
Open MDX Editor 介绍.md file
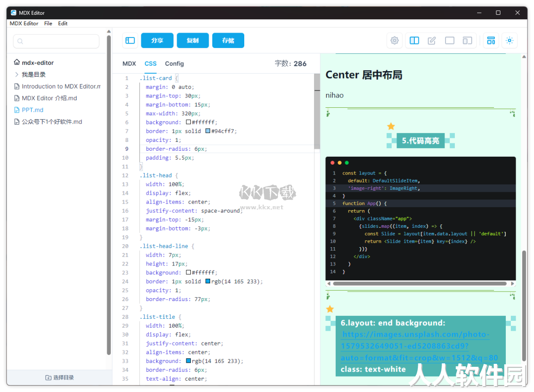(x=49, y=98)
